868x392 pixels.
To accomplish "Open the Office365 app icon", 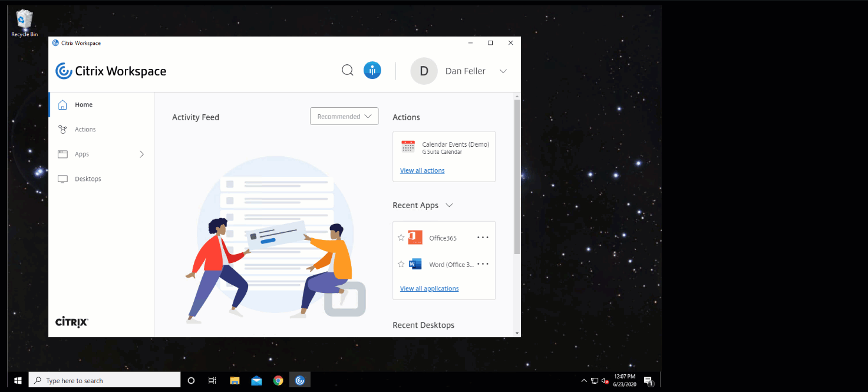I will coord(415,238).
